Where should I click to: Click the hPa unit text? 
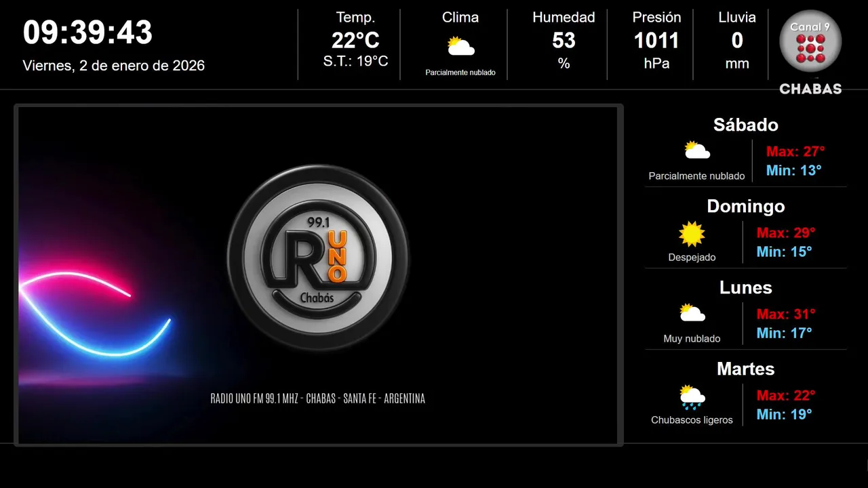pos(656,64)
